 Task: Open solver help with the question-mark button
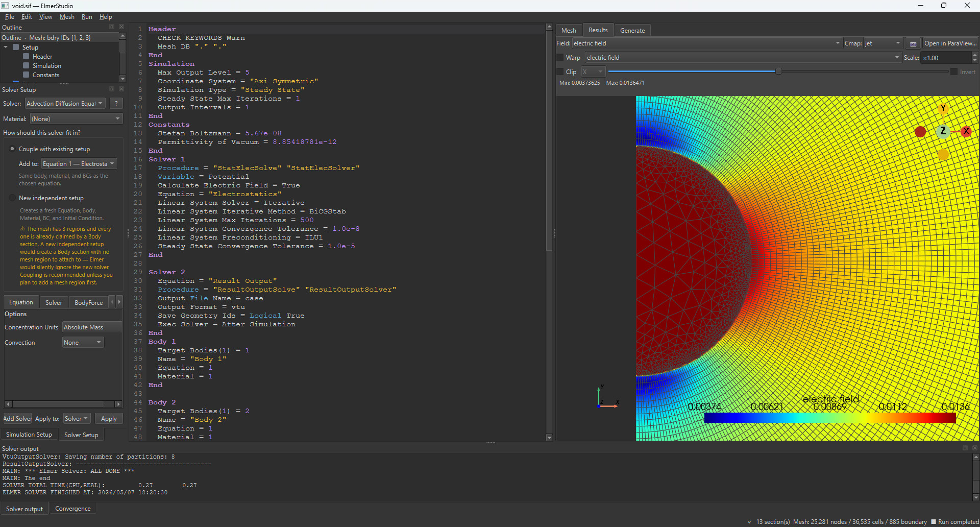click(x=116, y=103)
